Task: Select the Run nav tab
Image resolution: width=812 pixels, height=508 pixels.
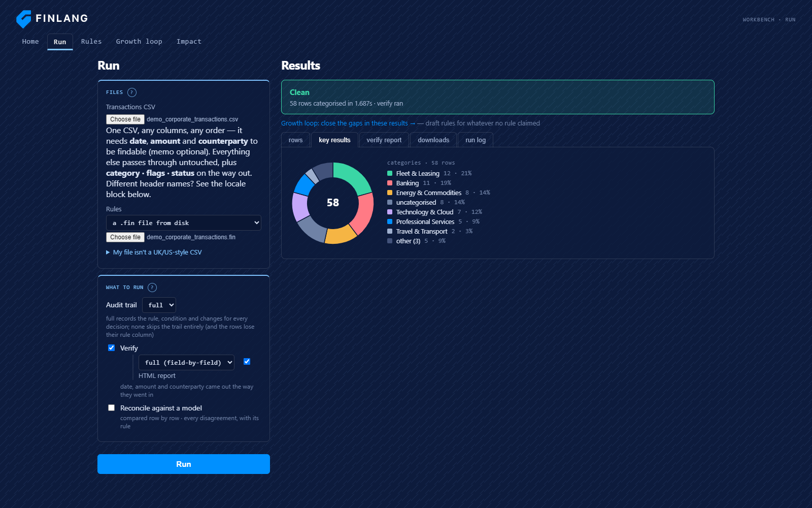Action: 60,42
